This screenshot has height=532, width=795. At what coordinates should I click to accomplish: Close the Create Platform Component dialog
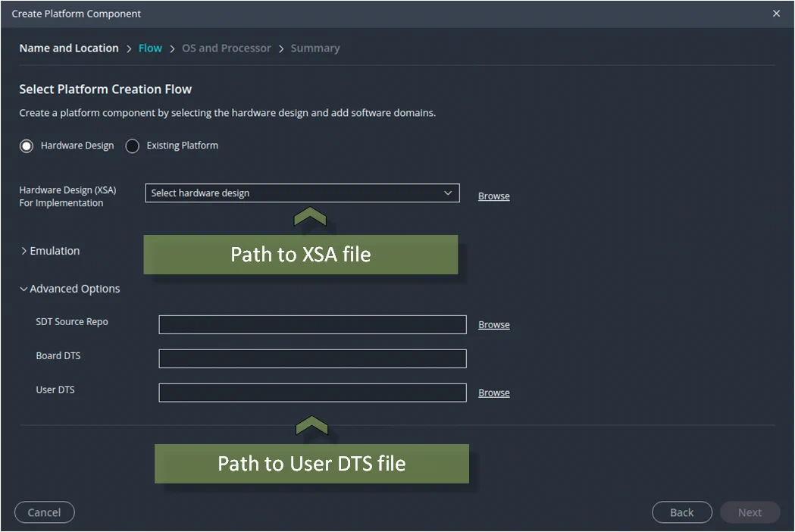click(x=776, y=14)
